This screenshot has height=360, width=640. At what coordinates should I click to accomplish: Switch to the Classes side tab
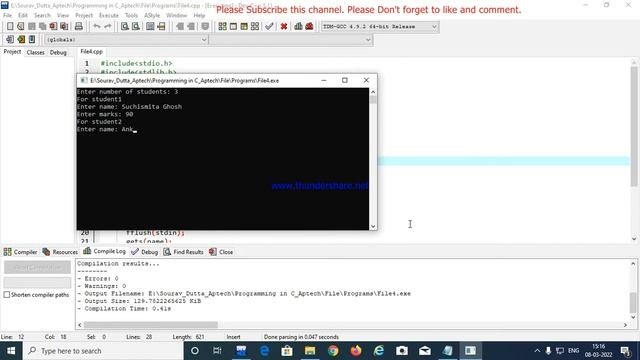tap(36, 52)
